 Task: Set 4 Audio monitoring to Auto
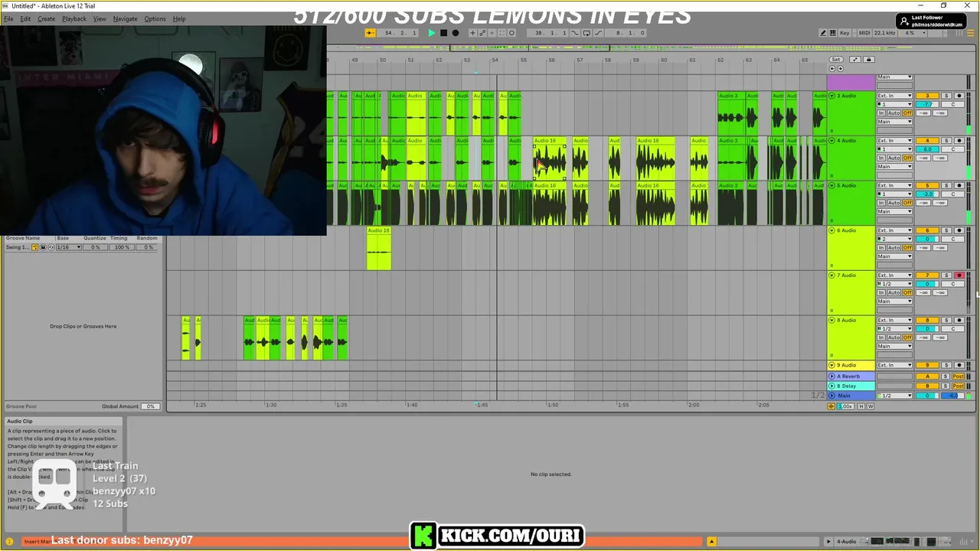[x=893, y=158]
